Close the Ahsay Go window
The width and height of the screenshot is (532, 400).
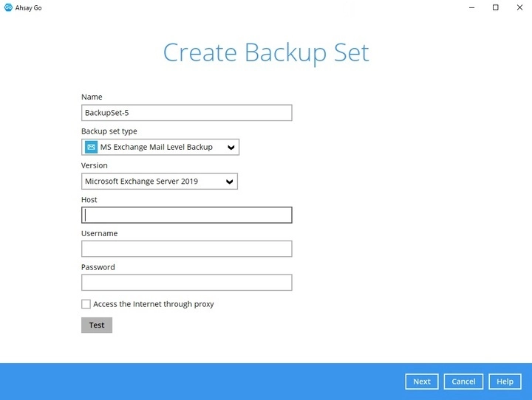519,7
